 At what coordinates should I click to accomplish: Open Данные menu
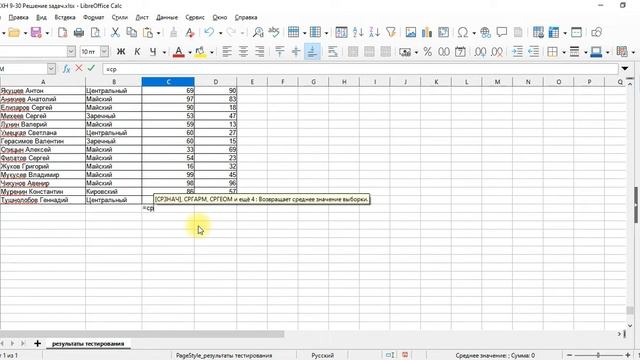tap(167, 18)
